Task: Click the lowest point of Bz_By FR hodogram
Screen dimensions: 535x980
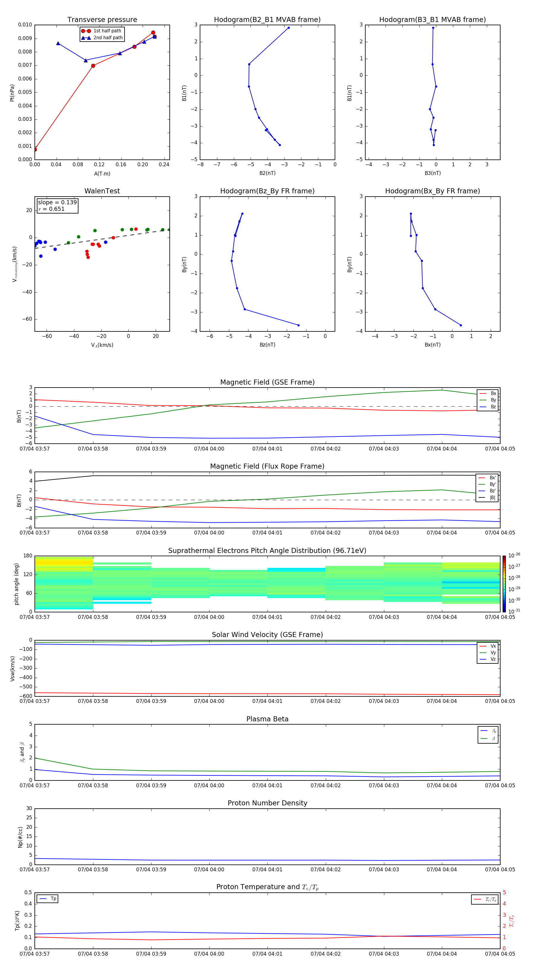Action: tap(298, 325)
